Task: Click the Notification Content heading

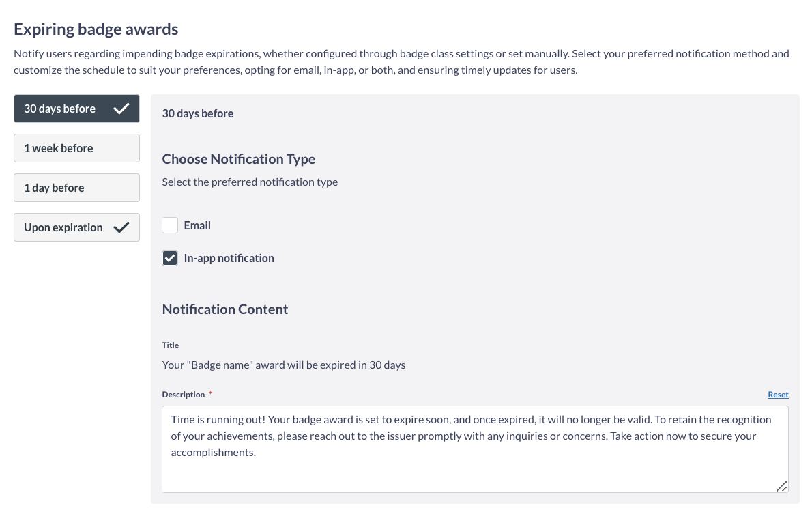Action: click(225, 309)
